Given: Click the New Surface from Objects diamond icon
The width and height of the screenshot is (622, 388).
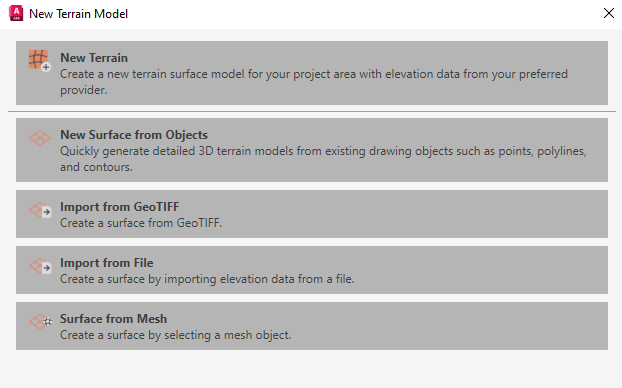Looking at the screenshot, I should pyautogui.click(x=40, y=138).
